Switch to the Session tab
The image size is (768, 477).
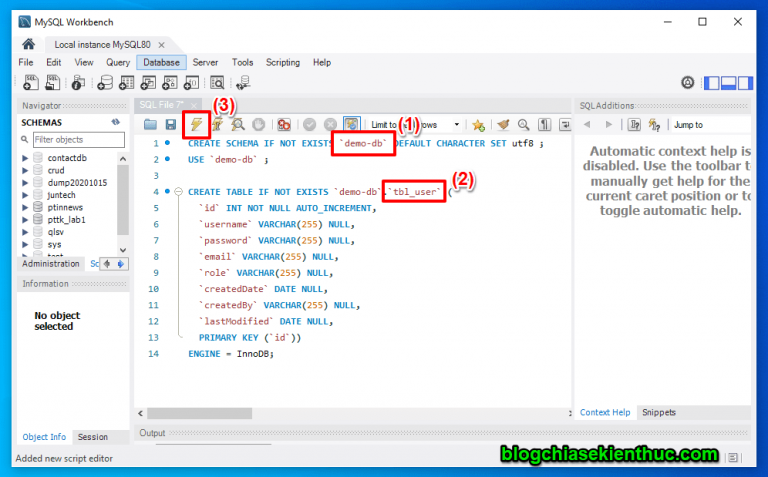point(93,437)
